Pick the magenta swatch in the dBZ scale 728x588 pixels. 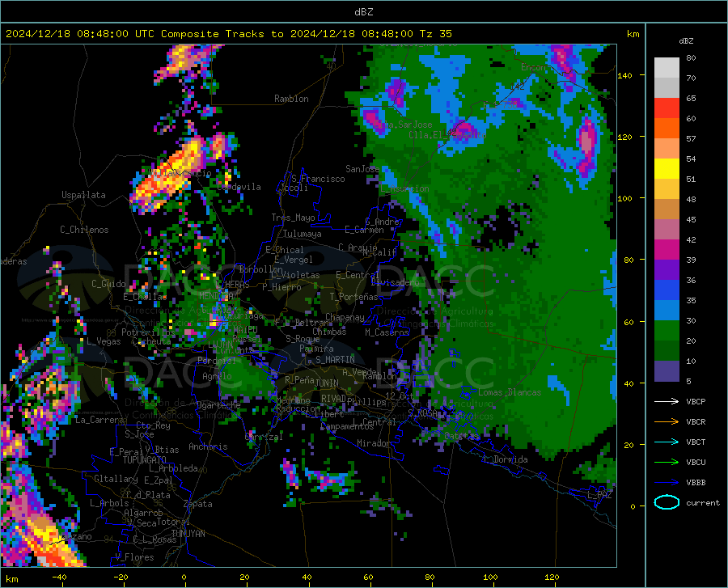pyautogui.click(x=667, y=250)
